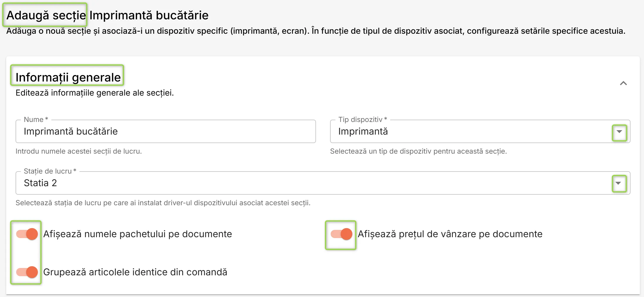Screen dimensions: 644x297
Task: Click the Adaugă secție title text
Action: (x=46, y=15)
